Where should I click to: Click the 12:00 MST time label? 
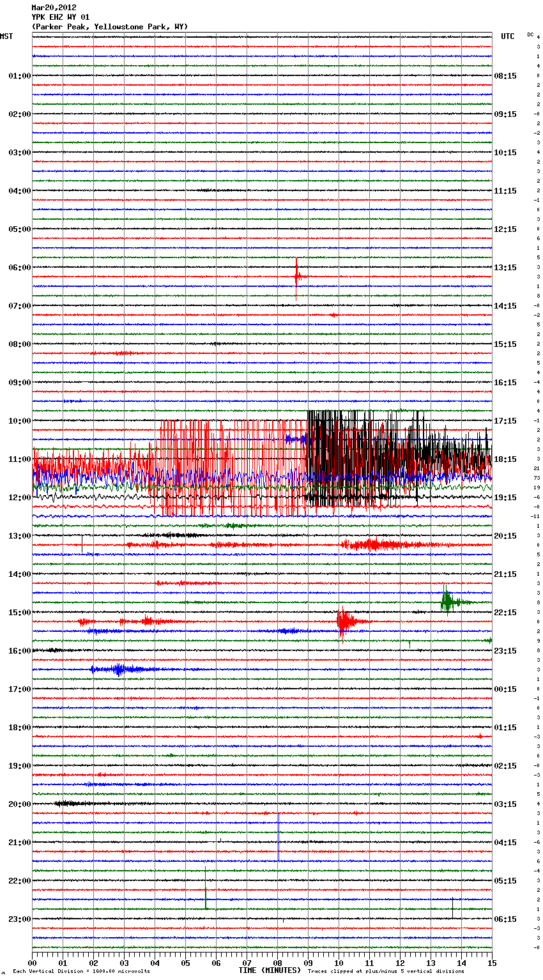[20, 498]
